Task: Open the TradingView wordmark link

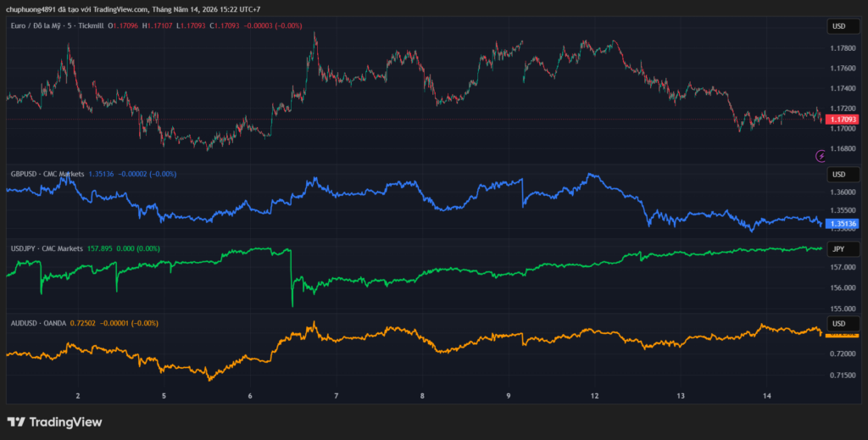Action: pos(65,422)
